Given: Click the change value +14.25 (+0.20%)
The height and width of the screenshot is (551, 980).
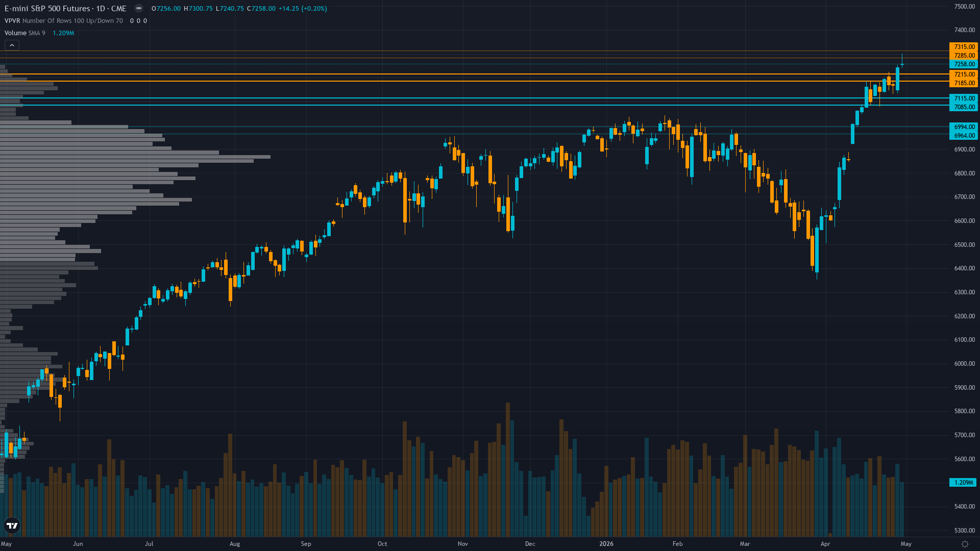Looking at the screenshot, I should click(x=303, y=8).
